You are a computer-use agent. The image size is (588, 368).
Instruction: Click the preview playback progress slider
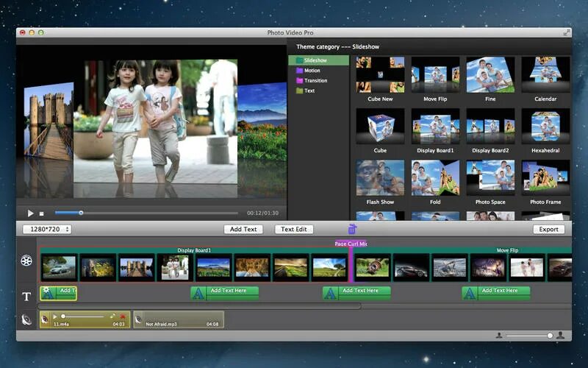[146, 213]
